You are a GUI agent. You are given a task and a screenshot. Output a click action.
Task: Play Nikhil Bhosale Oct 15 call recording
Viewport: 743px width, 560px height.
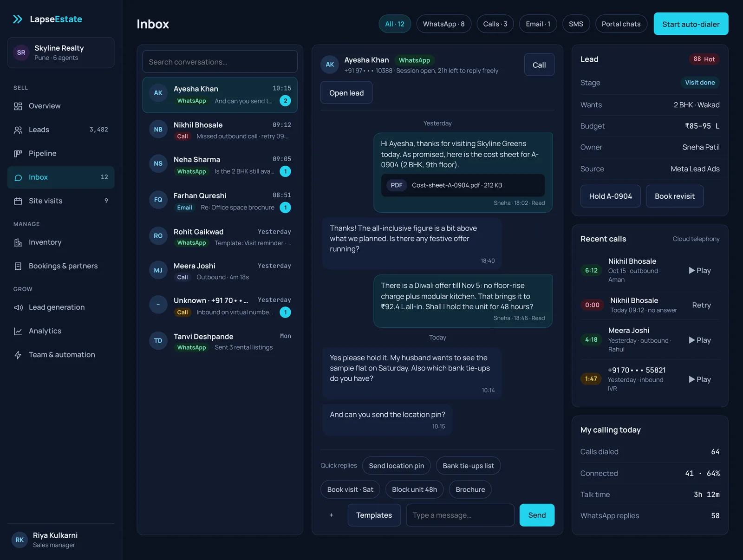coord(700,270)
